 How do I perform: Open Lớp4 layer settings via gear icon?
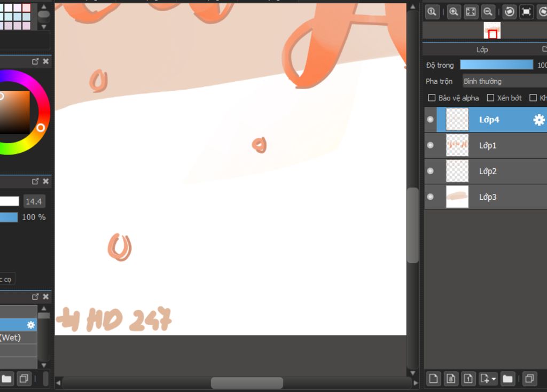[539, 120]
